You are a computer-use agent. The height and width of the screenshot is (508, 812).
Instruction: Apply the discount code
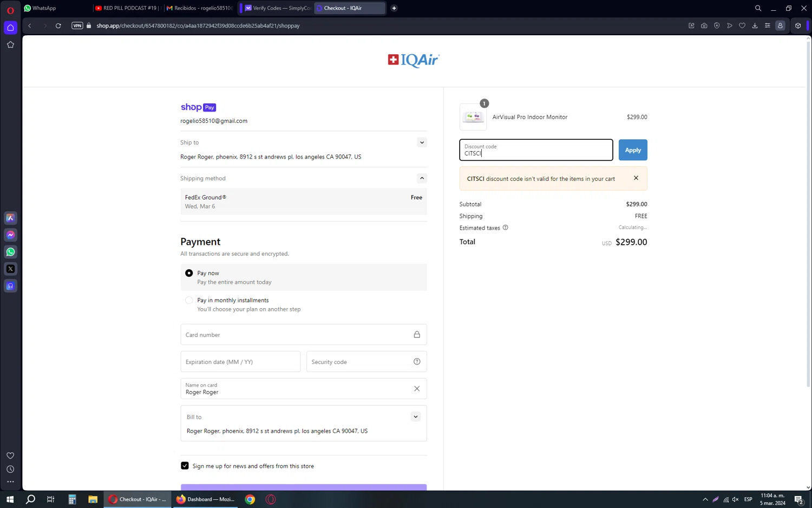pos(632,150)
